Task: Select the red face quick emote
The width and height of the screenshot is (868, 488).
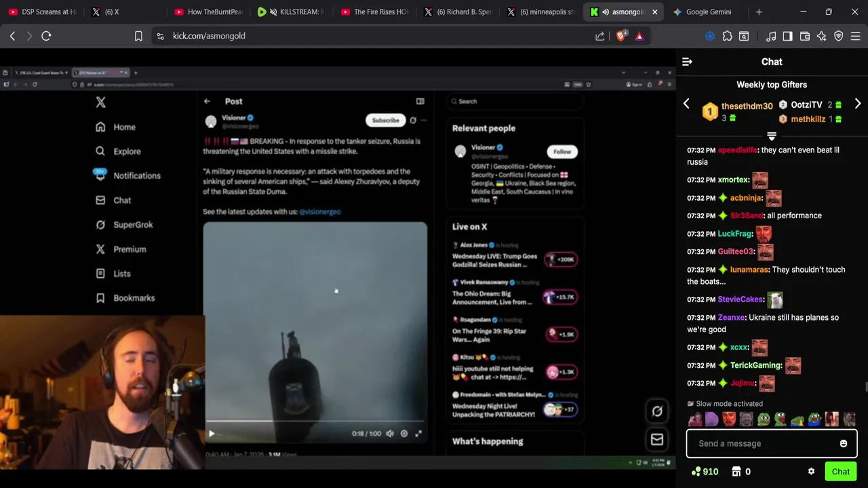Action: tap(729, 419)
